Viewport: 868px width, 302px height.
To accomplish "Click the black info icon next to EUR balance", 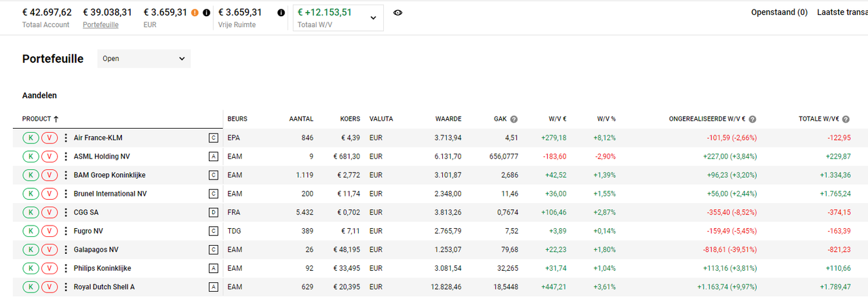I will pos(206,13).
